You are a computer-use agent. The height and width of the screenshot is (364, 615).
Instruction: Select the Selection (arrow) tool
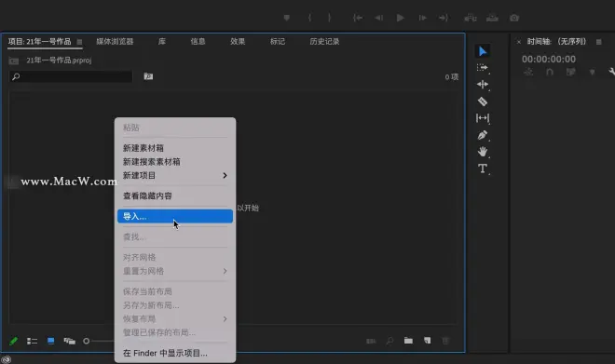(483, 51)
